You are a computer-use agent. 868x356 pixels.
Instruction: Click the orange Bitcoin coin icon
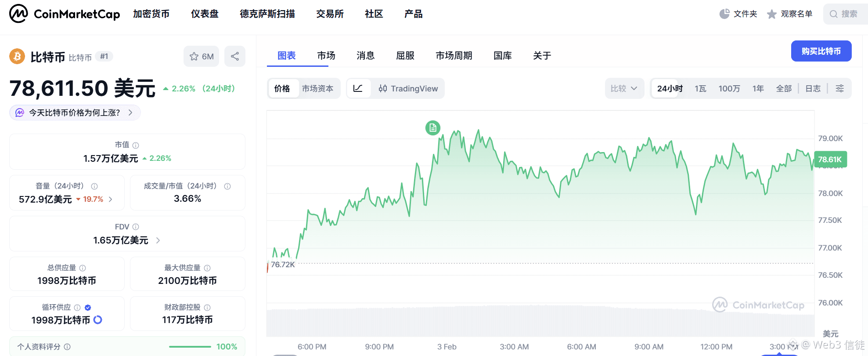(x=17, y=56)
